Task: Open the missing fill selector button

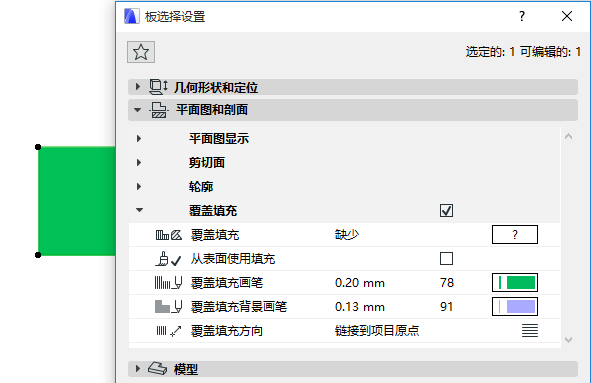Action: tap(514, 234)
